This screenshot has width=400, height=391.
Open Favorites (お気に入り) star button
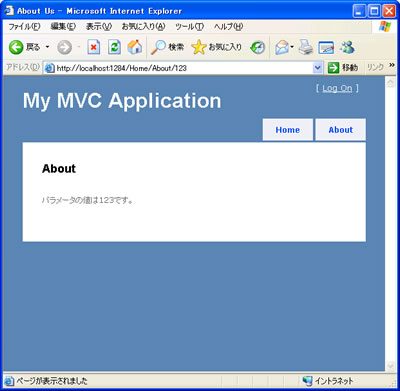[217, 47]
